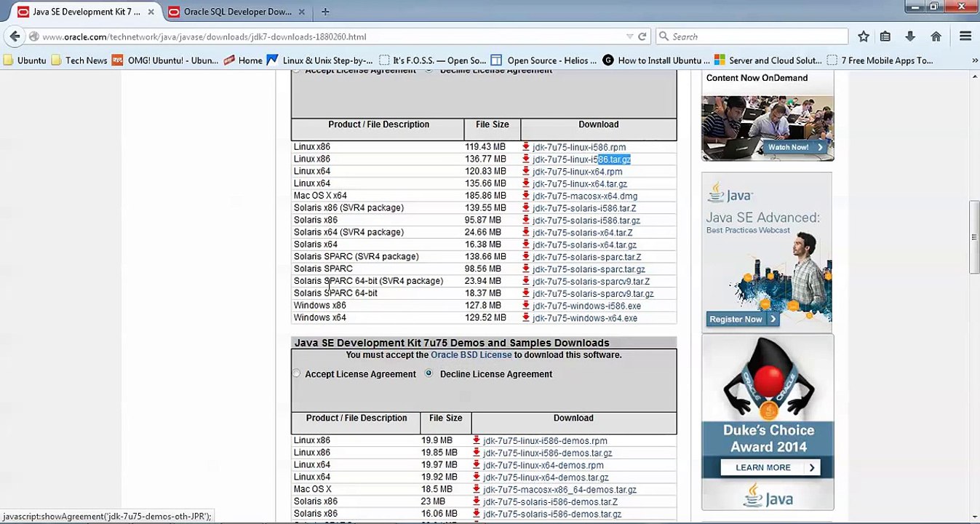The width and height of the screenshot is (980, 524).
Task: Click the download arrow icon for jdk-7u75-linux-i586.rpm
Action: 525,147
